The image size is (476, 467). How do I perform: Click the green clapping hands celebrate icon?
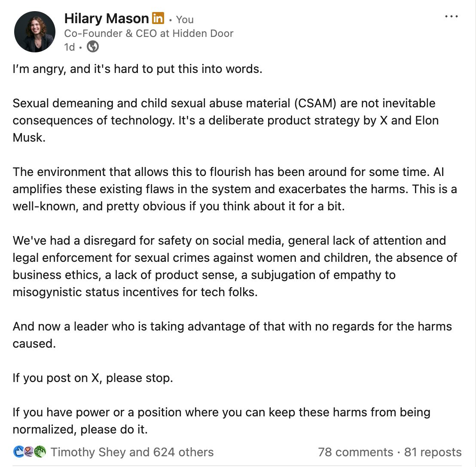tap(40, 452)
